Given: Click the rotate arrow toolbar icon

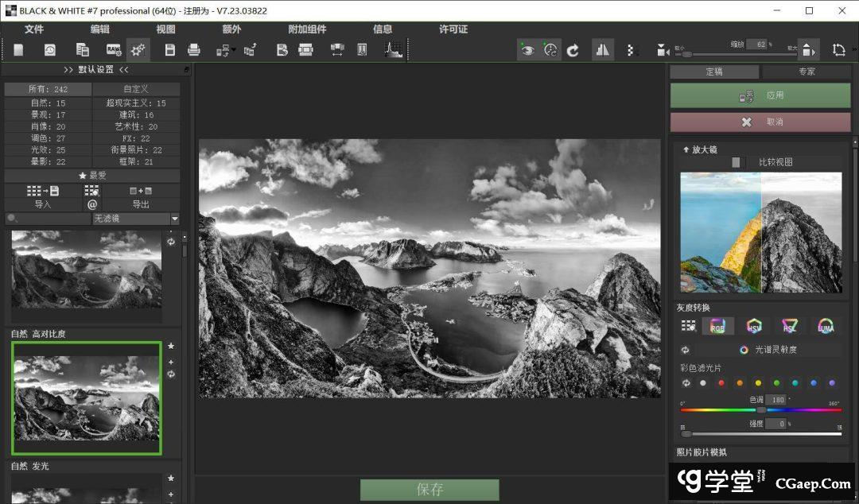Looking at the screenshot, I should click(x=573, y=50).
